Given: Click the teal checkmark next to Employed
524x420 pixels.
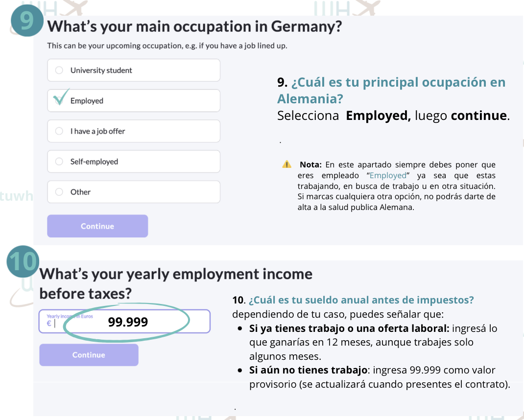Looking at the screenshot, I should tap(61, 97).
